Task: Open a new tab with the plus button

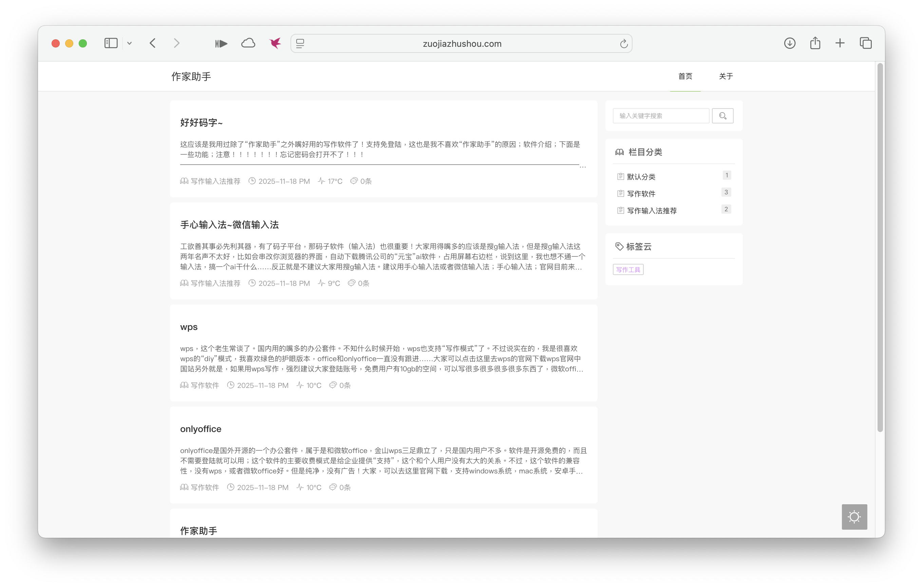Action: click(840, 43)
